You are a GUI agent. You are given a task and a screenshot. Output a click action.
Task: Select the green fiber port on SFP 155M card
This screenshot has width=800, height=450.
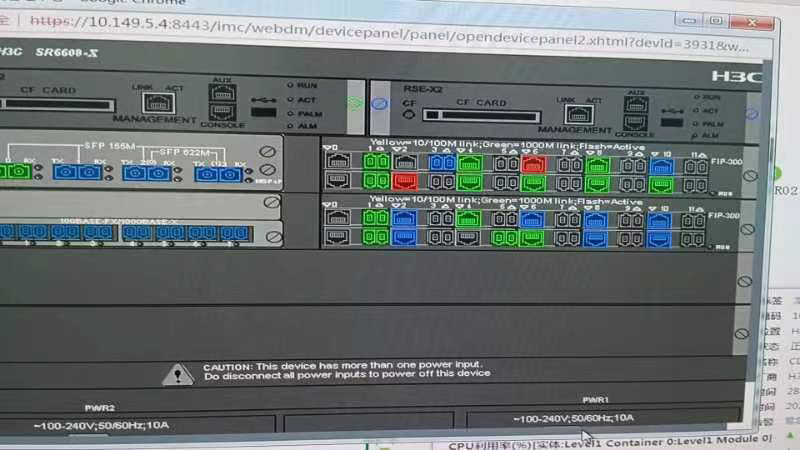tap(14, 171)
